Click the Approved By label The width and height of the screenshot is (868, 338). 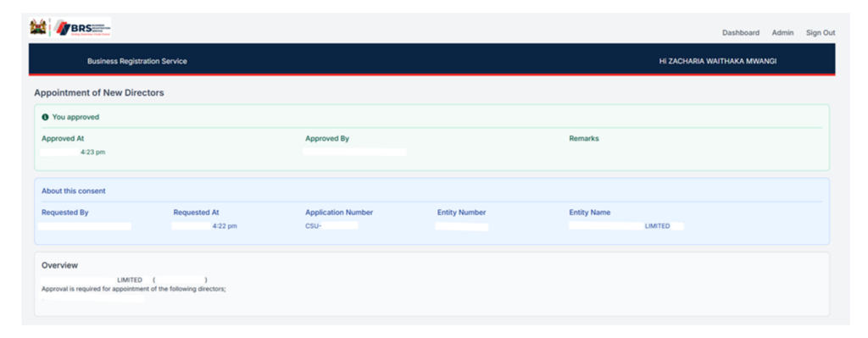point(327,138)
